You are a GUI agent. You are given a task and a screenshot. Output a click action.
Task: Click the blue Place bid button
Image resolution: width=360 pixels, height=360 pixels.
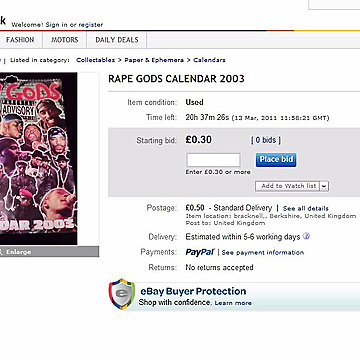[276, 160]
